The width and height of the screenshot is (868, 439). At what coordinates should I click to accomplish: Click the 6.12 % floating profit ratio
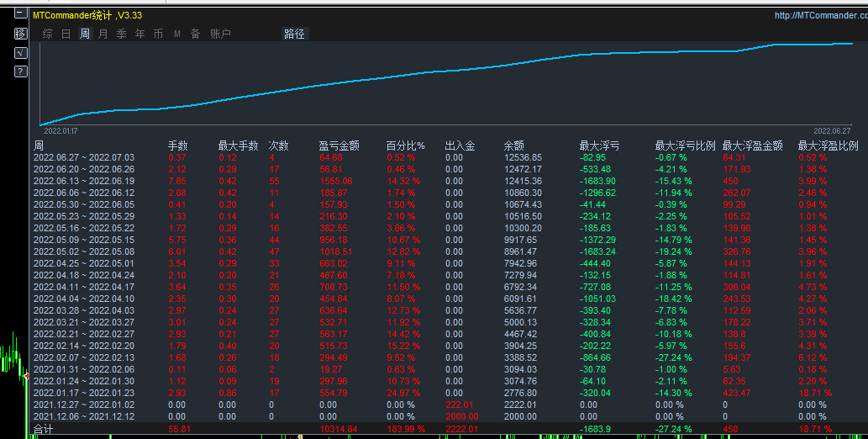pyautogui.click(x=812, y=357)
